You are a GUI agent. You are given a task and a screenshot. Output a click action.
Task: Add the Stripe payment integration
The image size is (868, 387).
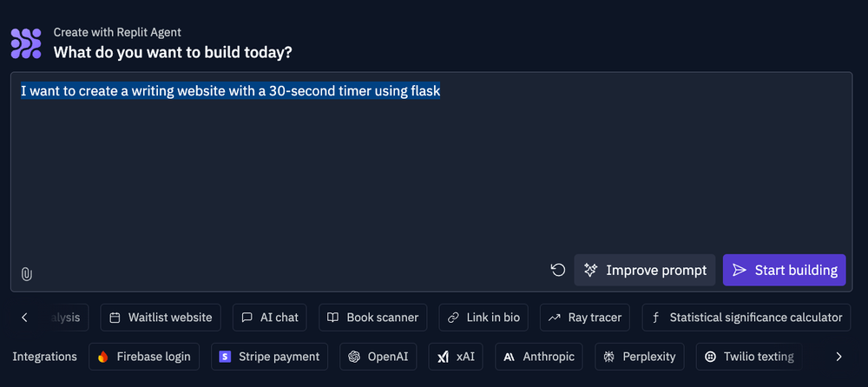[x=270, y=357]
